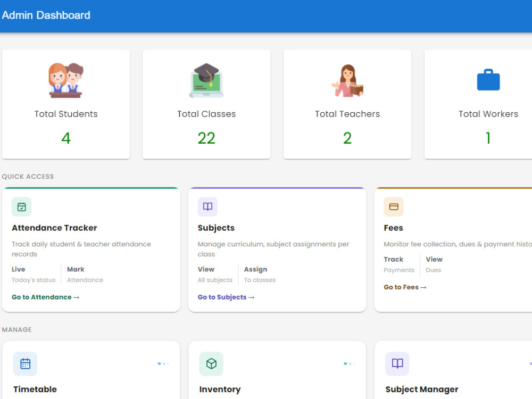Image resolution: width=532 pixels, height=399 pixels.
Task: Click the graduation cap Total Classes icon
Action: tap(206, 80)
